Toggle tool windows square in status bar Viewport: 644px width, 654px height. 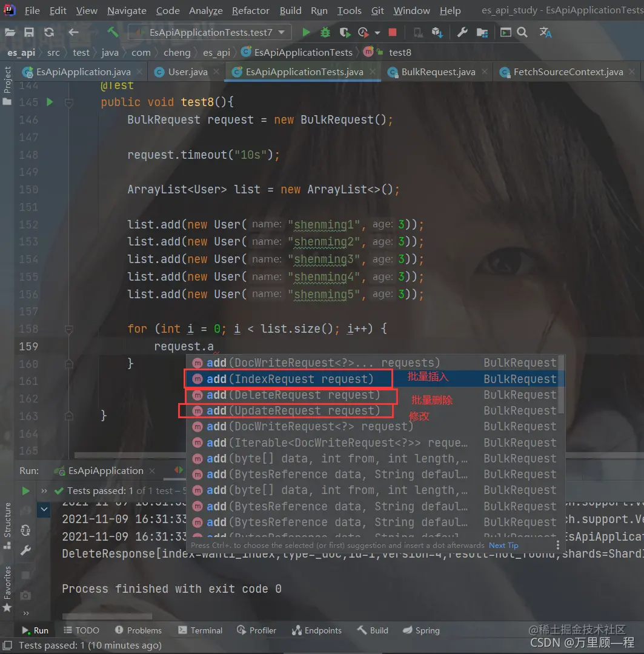(7, 646)
